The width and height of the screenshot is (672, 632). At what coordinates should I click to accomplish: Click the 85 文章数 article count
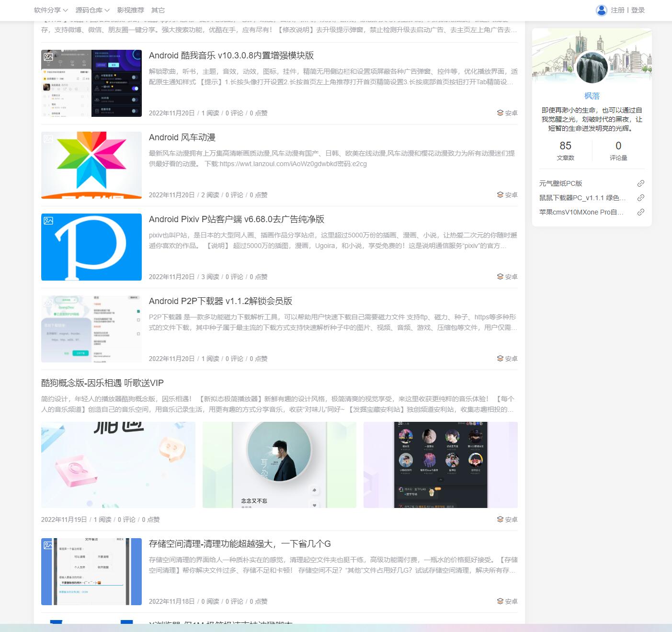tap(566, 151)
